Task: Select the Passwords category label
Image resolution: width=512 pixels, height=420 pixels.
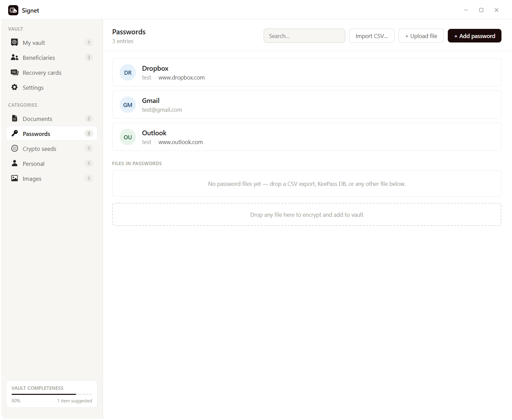Action: point(36,134)
